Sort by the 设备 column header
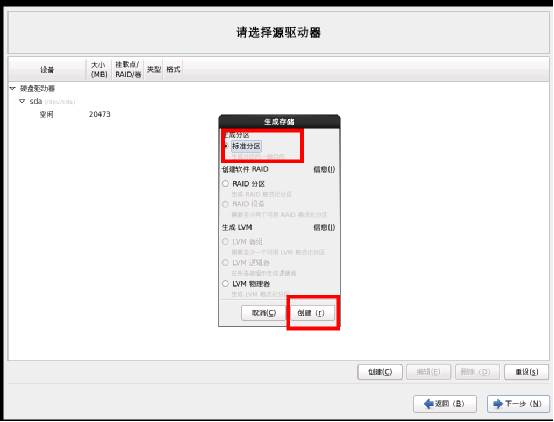The height and width of the screenshot is (422, 554). (x=47, y=70)
